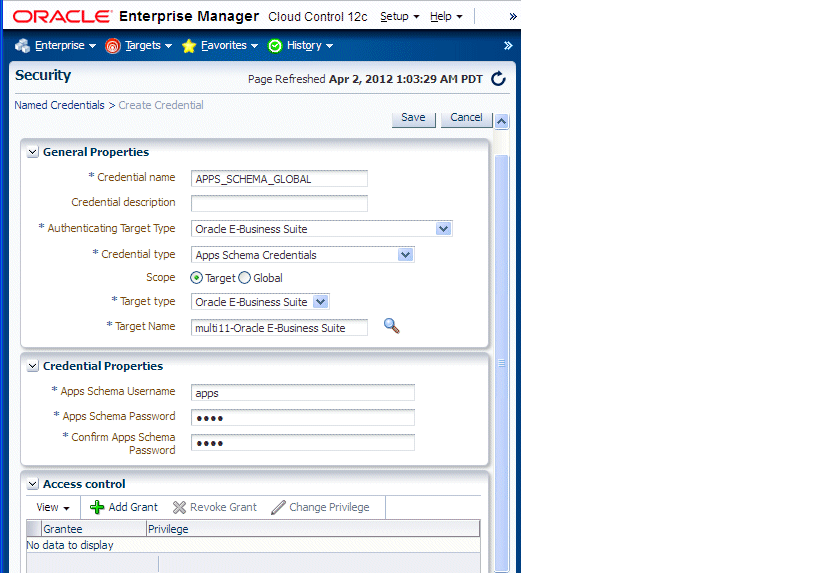Viewport: 840px width, 573px height.
Task: Open the Credential type dropdown
Action: pos(406,255)
